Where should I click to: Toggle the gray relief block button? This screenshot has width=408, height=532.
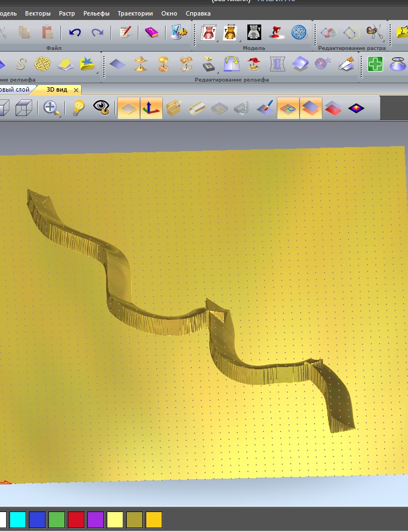(x=220, y=109)
